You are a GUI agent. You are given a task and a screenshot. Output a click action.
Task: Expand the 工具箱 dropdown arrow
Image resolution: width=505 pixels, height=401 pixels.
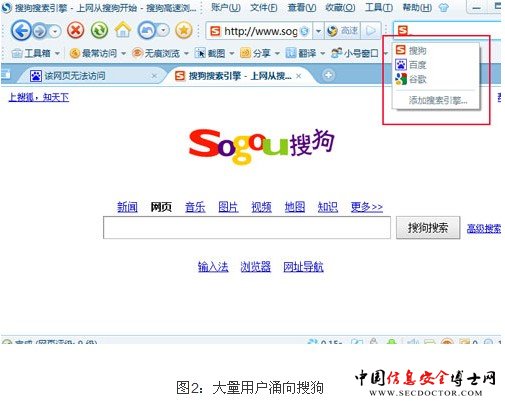pyautogui.click(x=57, y=53)
